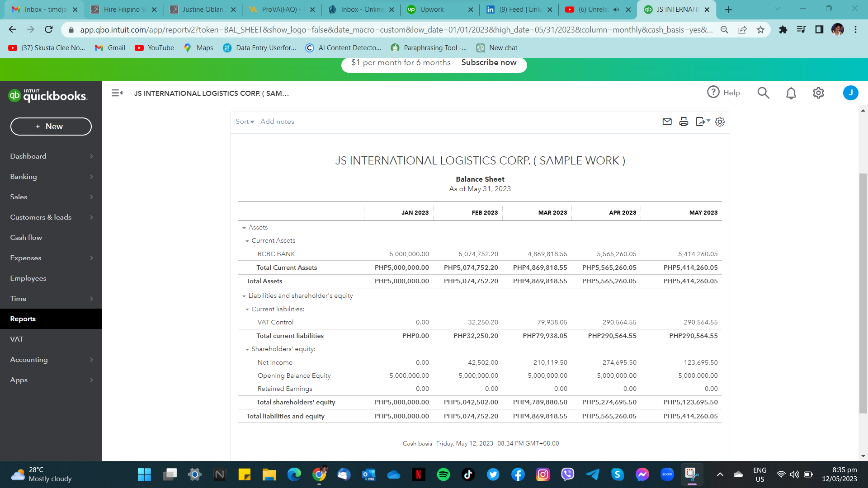The image size is (868, 488).
Task: Click the New button in the sidebar
Action: [x=51, y=127]
